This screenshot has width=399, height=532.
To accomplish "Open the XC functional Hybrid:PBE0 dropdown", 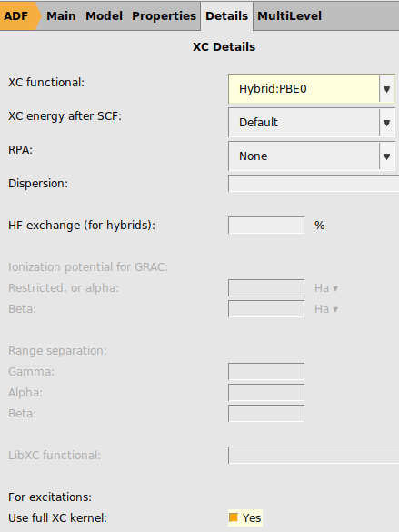I will pos(312,89).
